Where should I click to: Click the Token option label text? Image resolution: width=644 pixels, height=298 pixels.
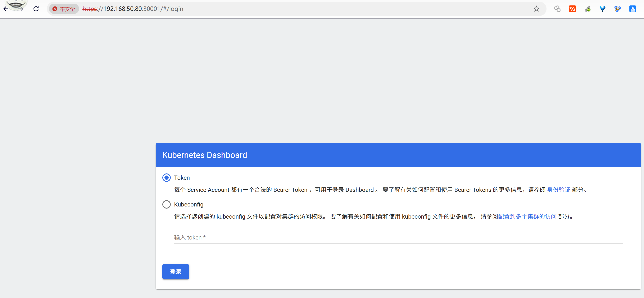[x=182, y=178]
